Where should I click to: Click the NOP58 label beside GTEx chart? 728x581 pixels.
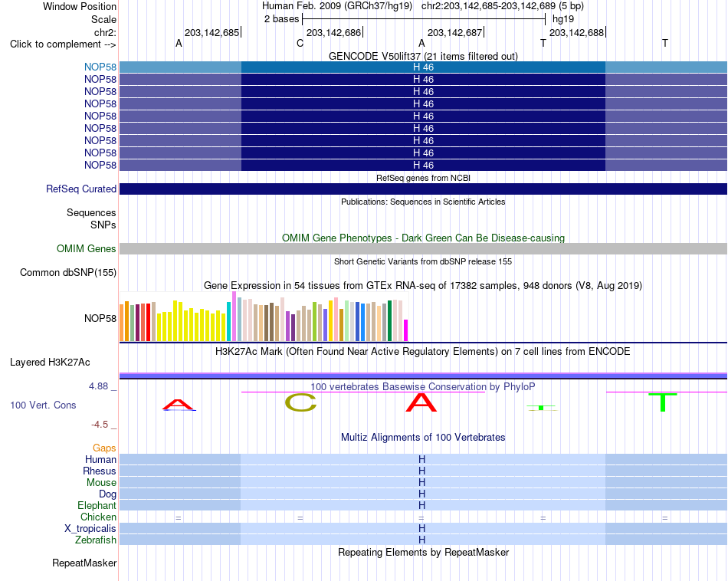[x=100, y=318]
